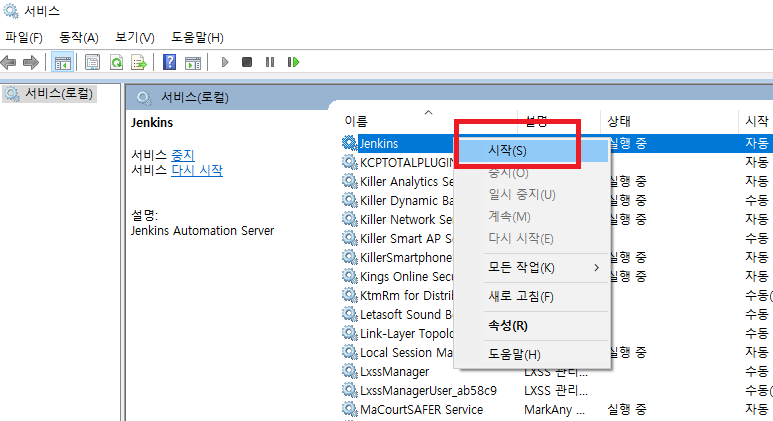This screenshot has width=773, height=421.
Task: Select the Killer Smart AP service name
Action: tap(407, 238)
